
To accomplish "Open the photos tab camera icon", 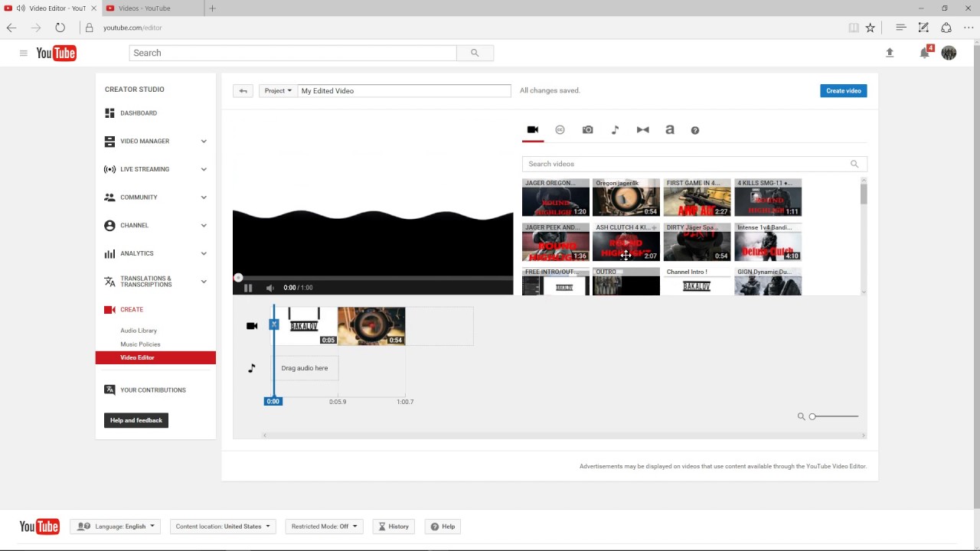I will click(x=587, y=130).
